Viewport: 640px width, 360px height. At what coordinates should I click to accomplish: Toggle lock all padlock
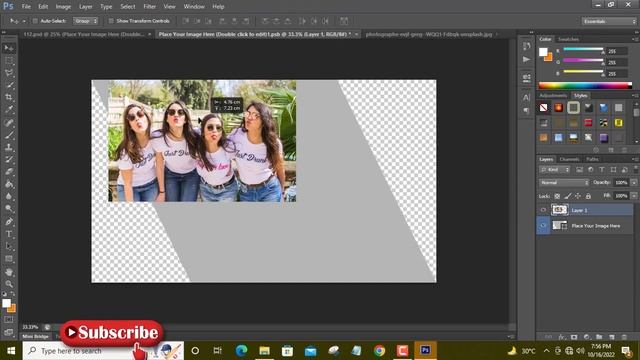(x=588, y=196)
